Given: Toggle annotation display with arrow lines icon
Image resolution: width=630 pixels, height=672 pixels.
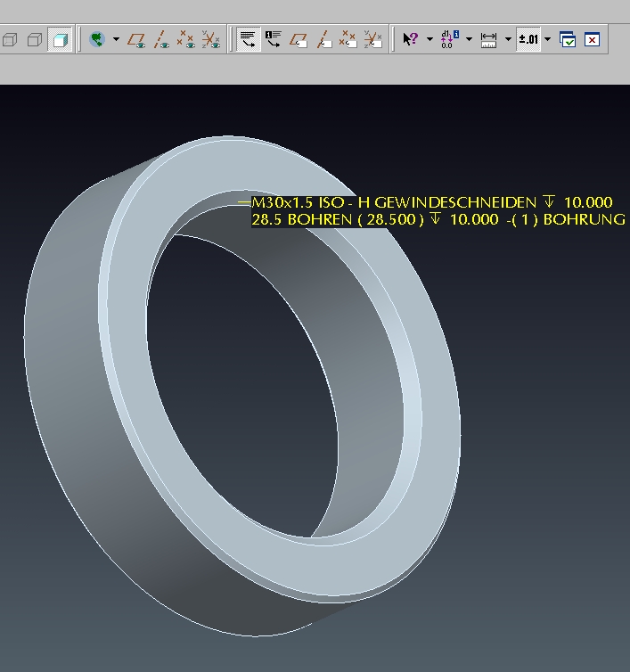Looking at the screenshot, I should pos(248,39).
